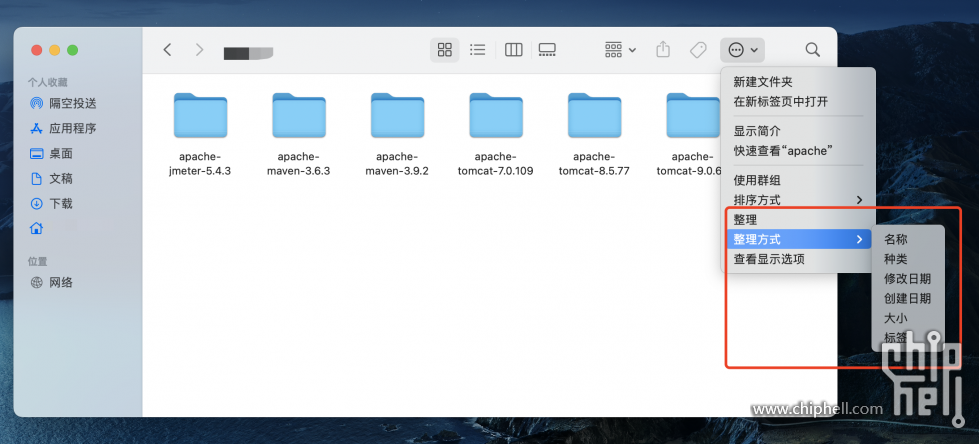
Task: Choose 新建文件夹 from the menu
Action: (798, 82)
